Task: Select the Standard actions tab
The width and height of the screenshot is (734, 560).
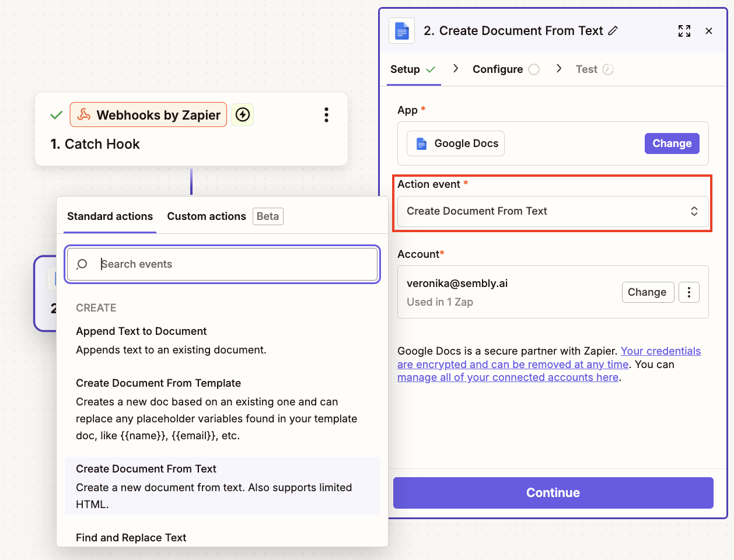Action: pyautogui.click(x=110, y=216)
